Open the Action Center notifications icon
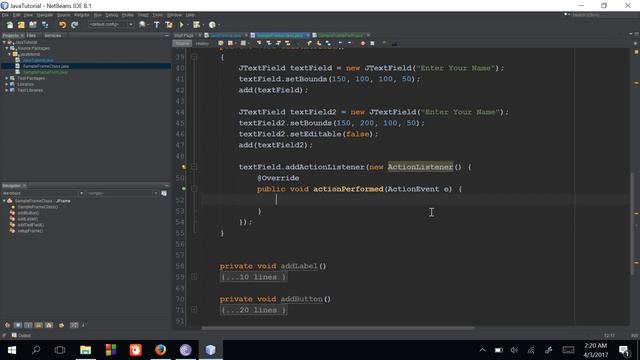 coord(624,350)
